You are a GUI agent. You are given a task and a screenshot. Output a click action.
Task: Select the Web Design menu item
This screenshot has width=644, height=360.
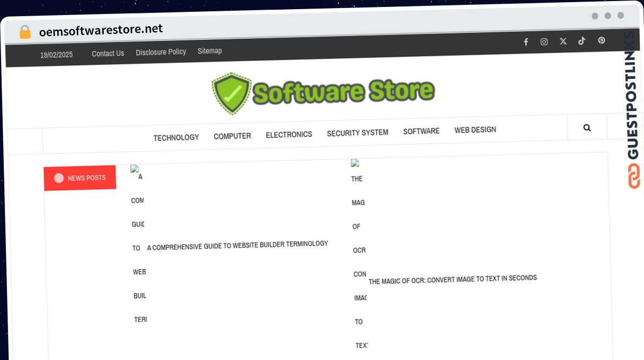coord(475,129)
